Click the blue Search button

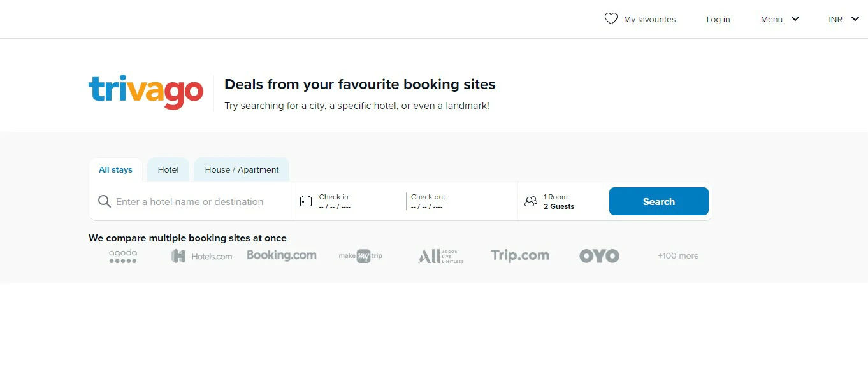click(x=658, y=201)
